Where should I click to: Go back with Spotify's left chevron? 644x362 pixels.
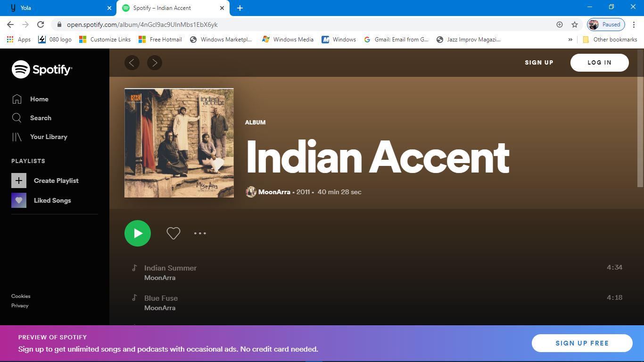132,63
